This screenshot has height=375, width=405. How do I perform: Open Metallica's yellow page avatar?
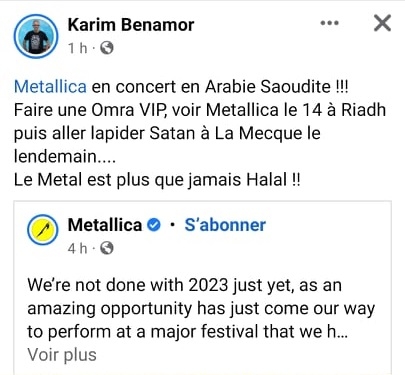point(43,230)
